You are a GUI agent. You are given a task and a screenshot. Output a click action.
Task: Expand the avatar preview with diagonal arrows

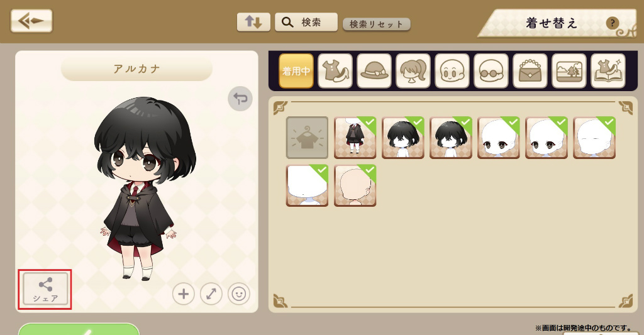coord(211,294)
